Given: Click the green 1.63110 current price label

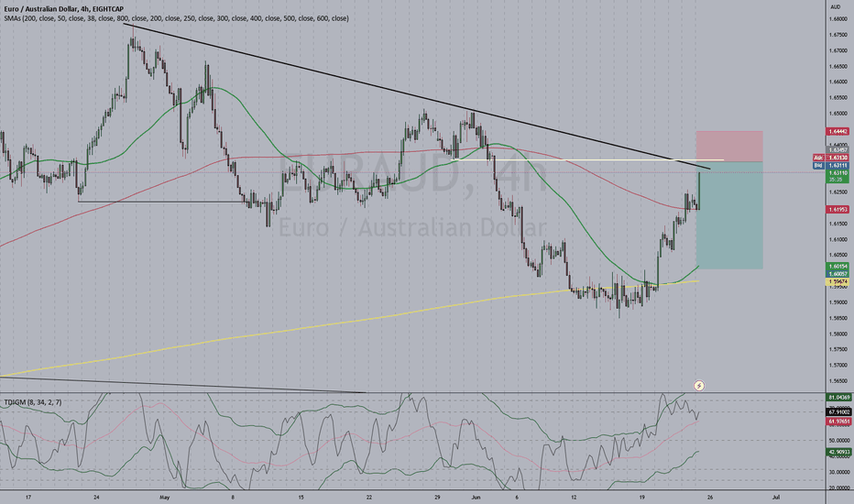Looking at the screenshot, I should pos(838,175).
